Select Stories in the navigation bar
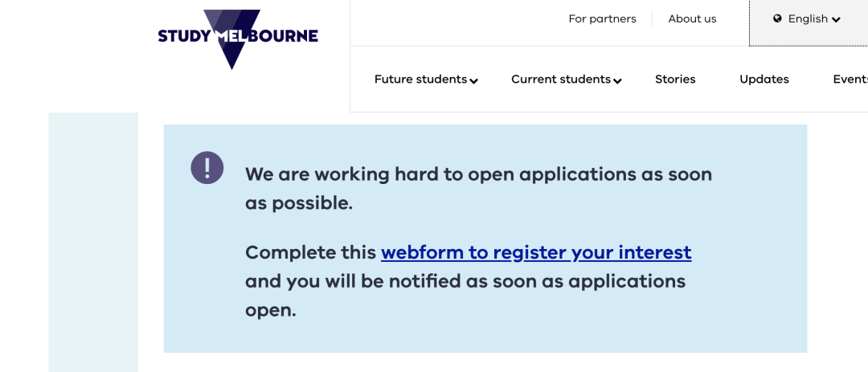 click(x=675, y=80)
